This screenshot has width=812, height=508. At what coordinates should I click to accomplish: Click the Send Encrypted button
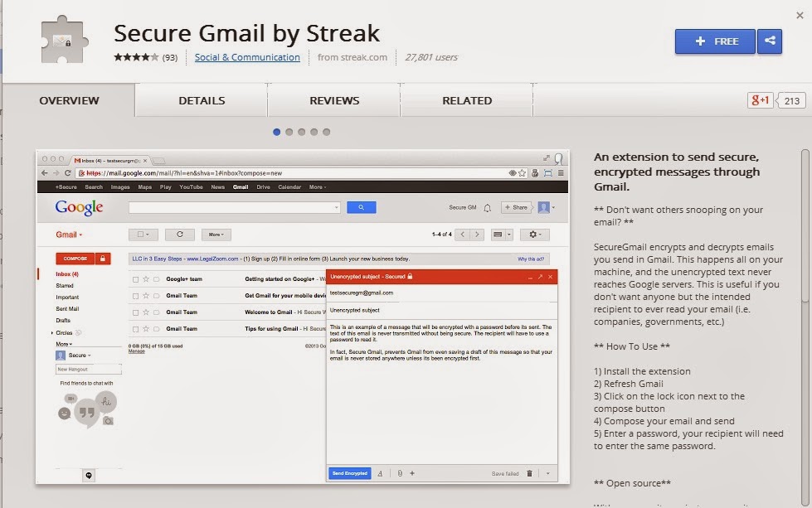pyautogui.click(x=349, y=473)
